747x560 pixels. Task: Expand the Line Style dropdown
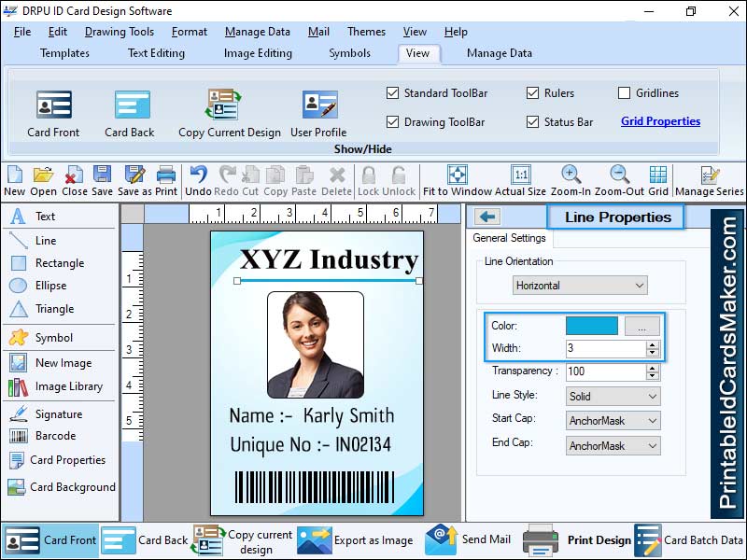pos(613,396)
